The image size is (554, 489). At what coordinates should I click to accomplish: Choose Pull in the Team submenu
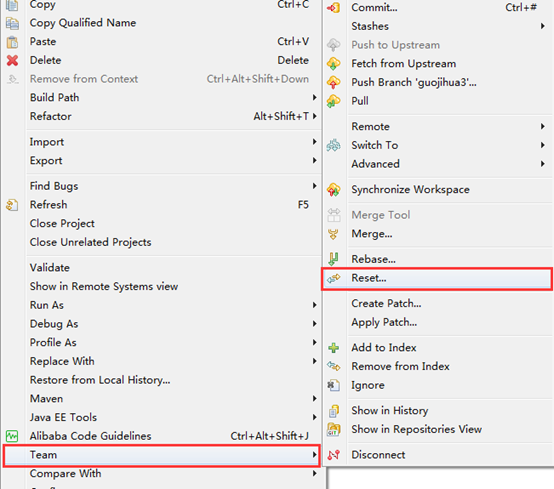coord(360,101)
